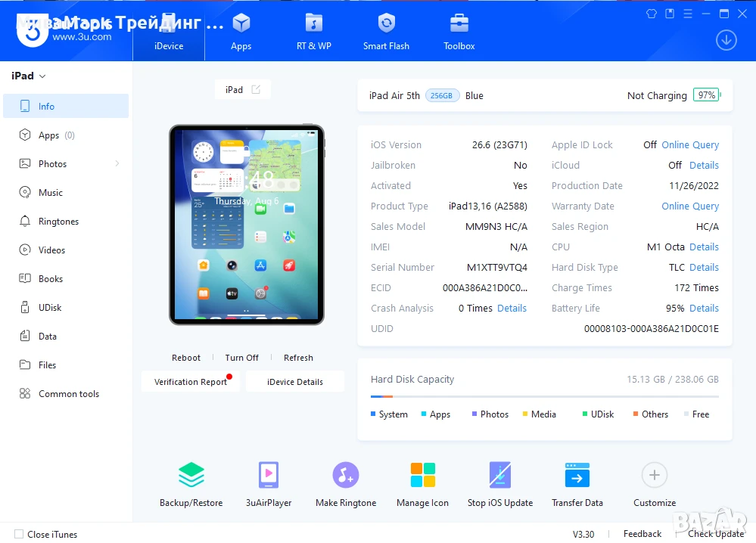The height and width of the screenshot is (543, 756).
Task: Open the Backup/Restore tool icon
Action: [191, 475]
